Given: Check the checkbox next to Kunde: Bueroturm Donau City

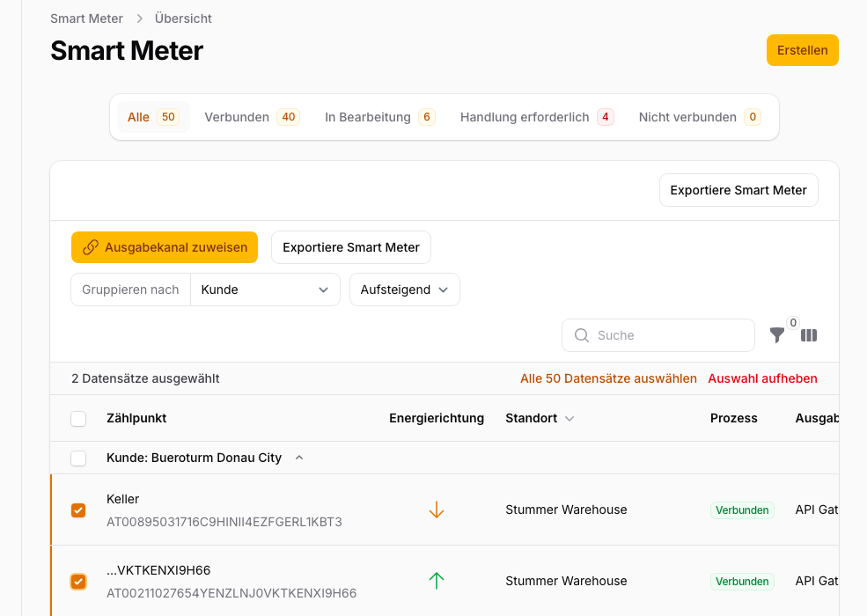Looking at the screenshot, I should 78,458.
